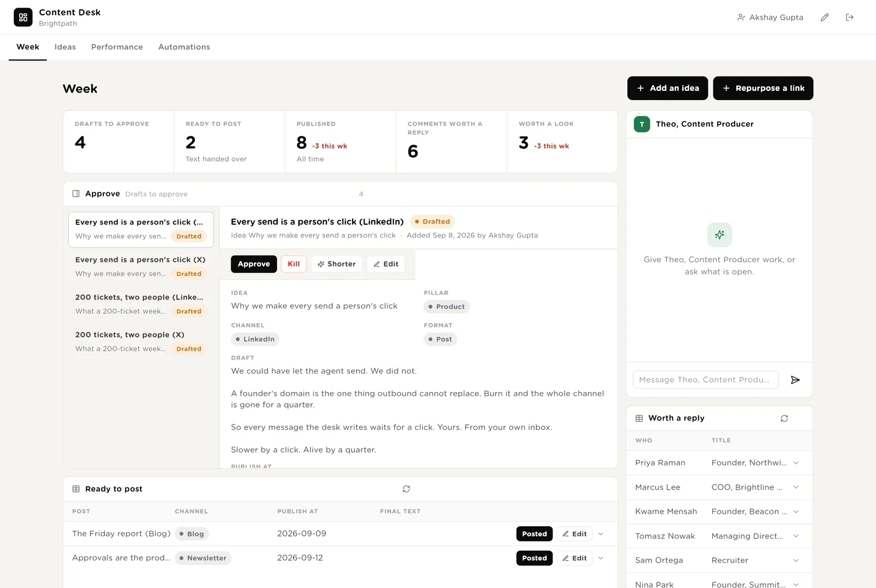
Task: Click Repurpose a link button
Action: [763, 88]
